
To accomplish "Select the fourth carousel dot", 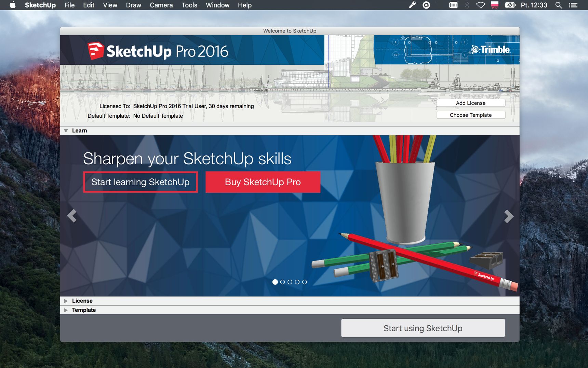I will [297, 282].
